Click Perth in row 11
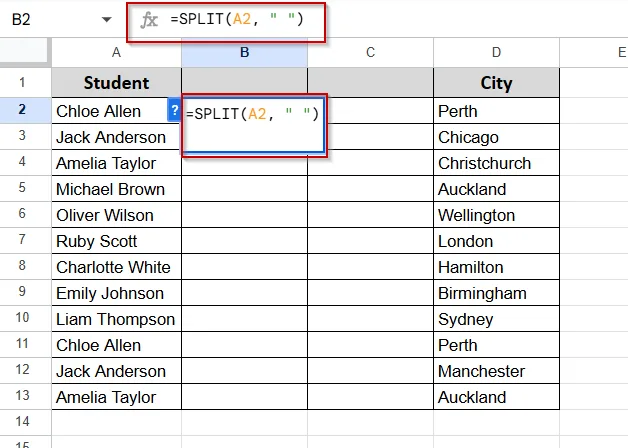The width and height of the screenshot is (628, 448). tap(496, 345)
